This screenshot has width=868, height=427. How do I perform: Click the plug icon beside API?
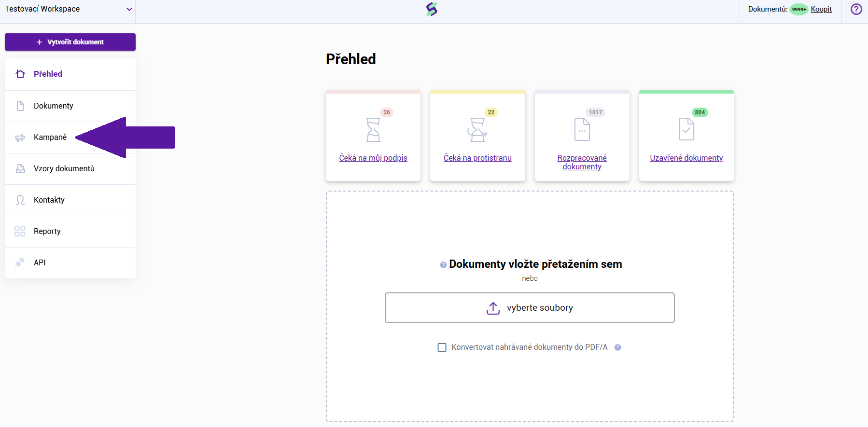click(20, 262)
